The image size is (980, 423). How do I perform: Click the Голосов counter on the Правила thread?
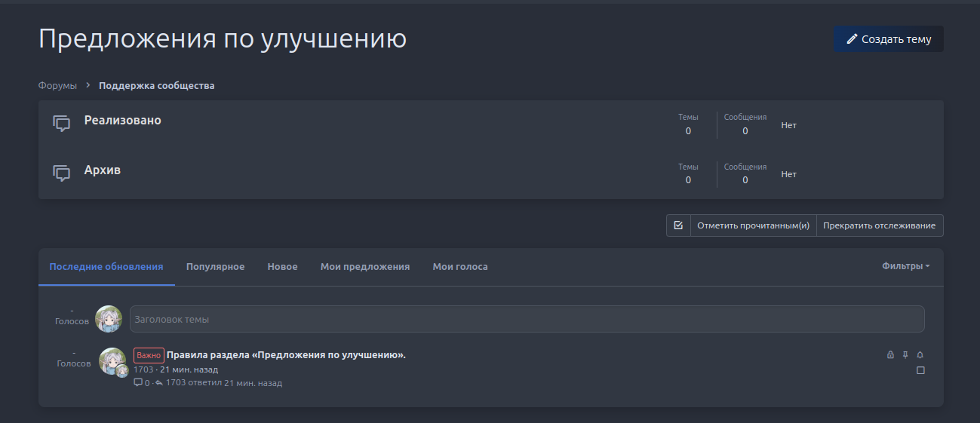[x=74, y=358]
